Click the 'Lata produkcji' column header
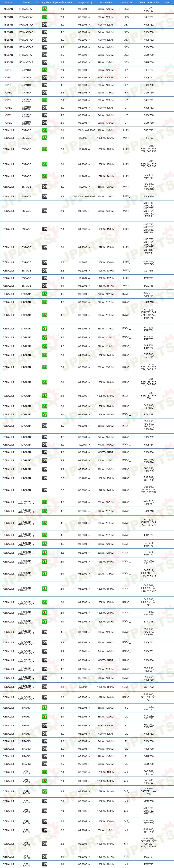The width and height of the screenshot is (174, 868). click(85, 2)
